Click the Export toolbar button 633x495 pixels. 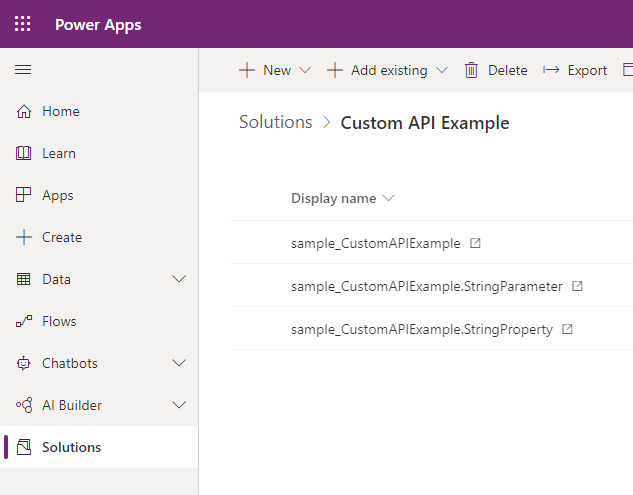coord(575,70)
